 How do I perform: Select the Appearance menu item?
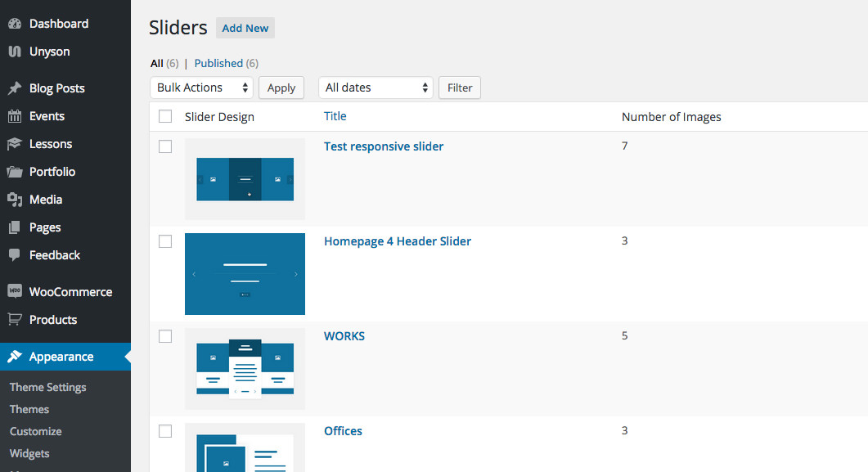(x=65, y=357)
